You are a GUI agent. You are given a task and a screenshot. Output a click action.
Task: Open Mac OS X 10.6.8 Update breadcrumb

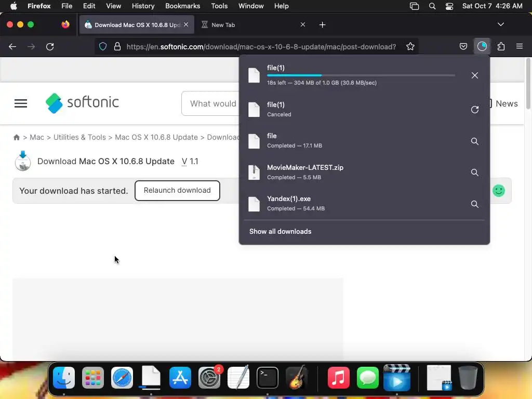(156, 137)
